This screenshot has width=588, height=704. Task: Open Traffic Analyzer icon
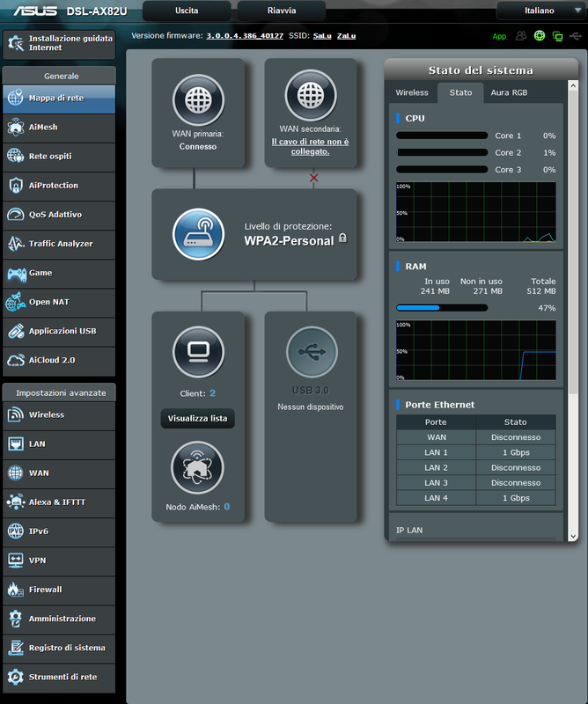[x=15, y=244]
